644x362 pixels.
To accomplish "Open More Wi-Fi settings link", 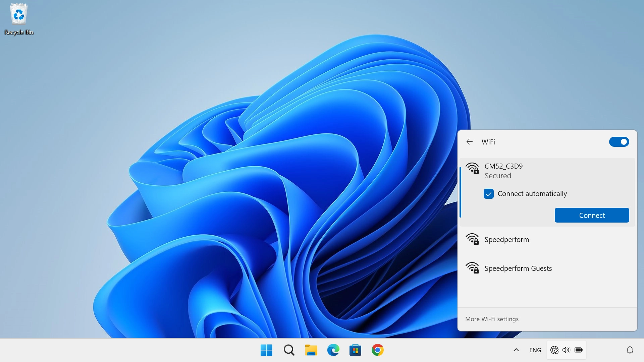I will tap(492, 319).
